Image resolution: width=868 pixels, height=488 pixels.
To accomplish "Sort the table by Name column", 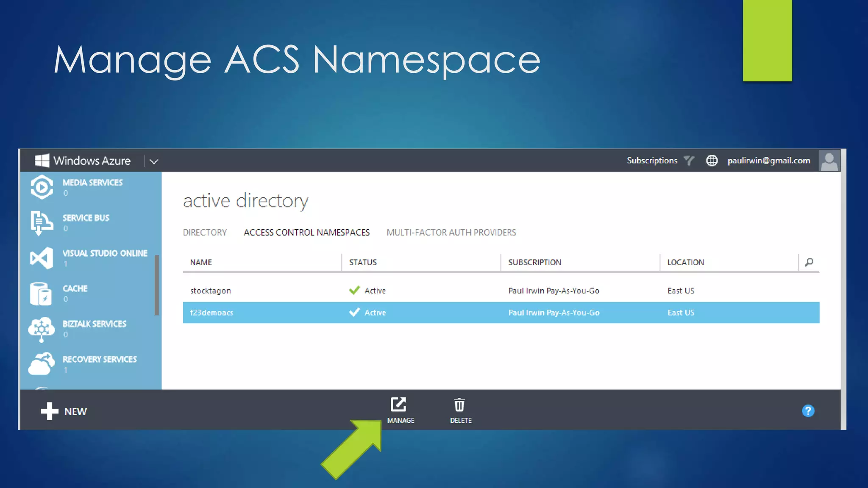I will 201,262.
